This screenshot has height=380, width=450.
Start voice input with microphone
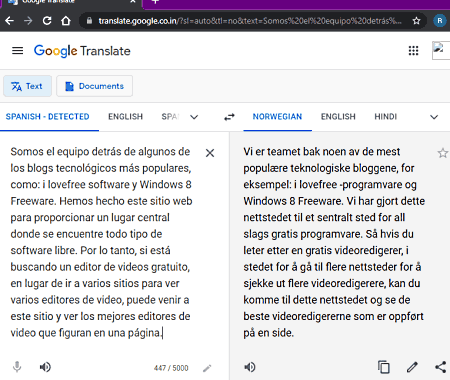(17, 367)
